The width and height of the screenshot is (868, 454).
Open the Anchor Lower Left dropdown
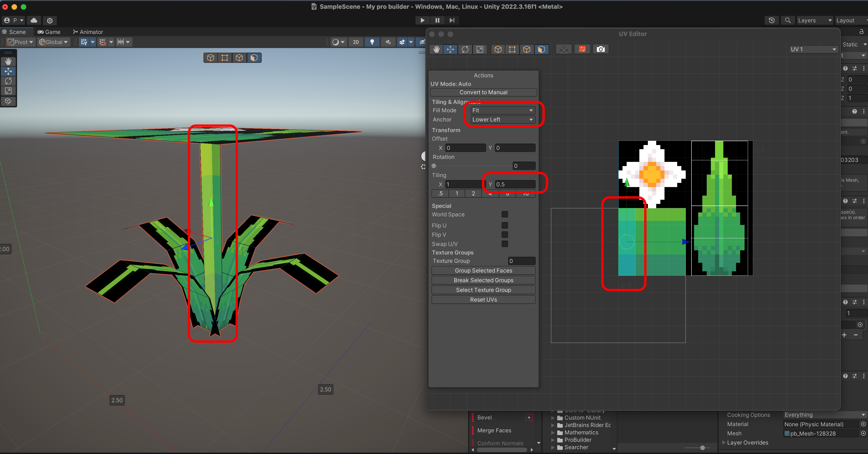click(502, 119)
